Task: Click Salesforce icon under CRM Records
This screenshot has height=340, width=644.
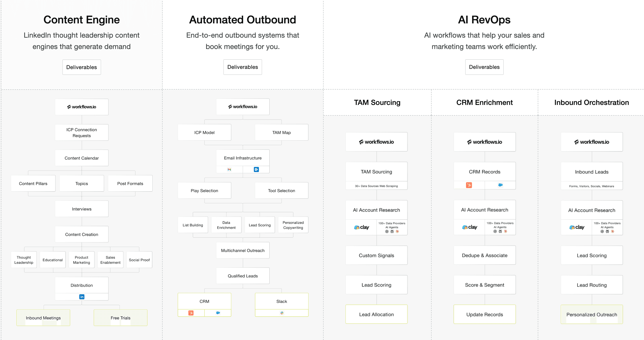Action: tap(500, 185)
